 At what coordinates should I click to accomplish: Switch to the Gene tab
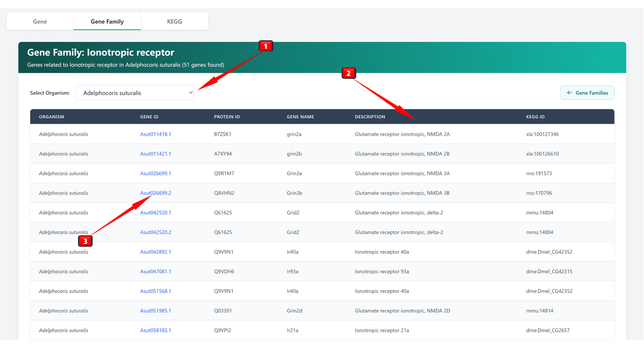40,22
